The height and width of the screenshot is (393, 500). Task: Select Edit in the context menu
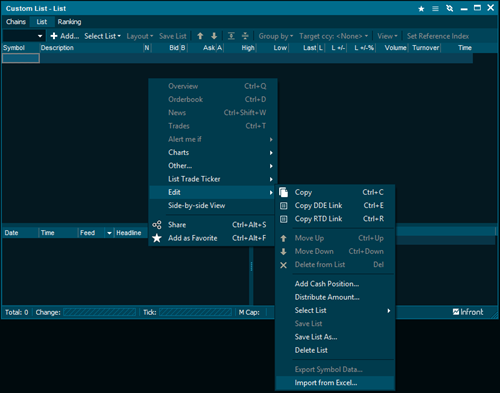click(212, 192)
